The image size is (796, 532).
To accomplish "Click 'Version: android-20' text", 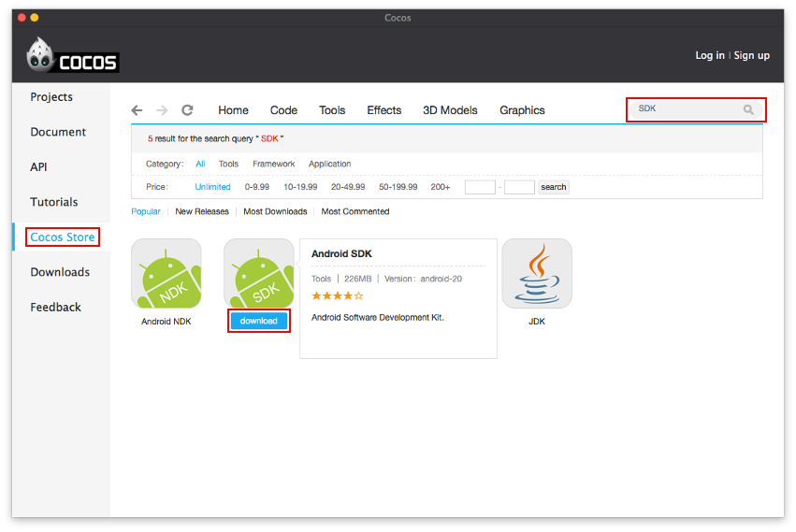I will point(423,279).
